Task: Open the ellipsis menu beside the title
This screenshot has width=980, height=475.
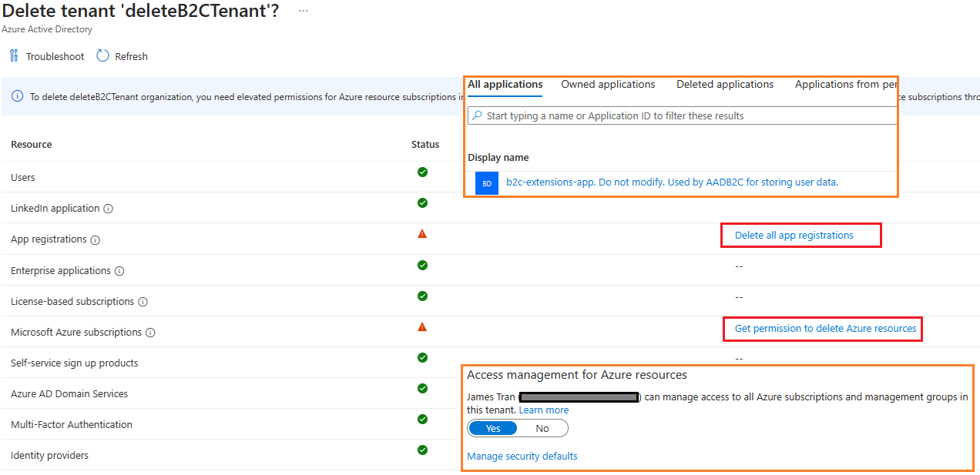Action: pos(304,11)
